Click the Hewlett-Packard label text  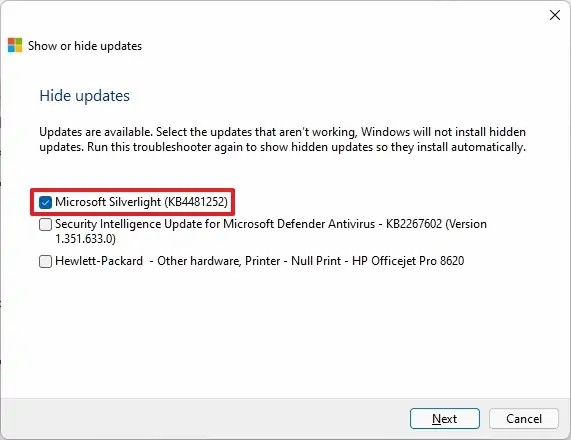point(99,261)
